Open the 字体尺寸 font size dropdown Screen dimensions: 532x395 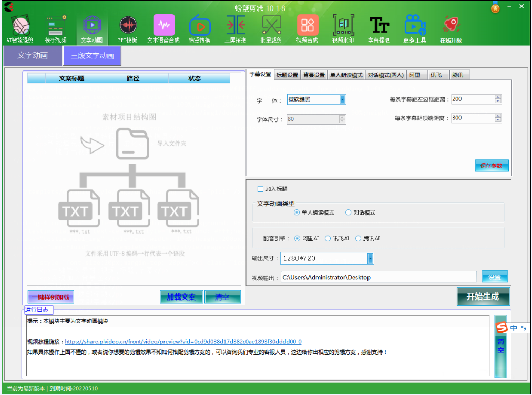pyautogui.click(x=341, y=119)
